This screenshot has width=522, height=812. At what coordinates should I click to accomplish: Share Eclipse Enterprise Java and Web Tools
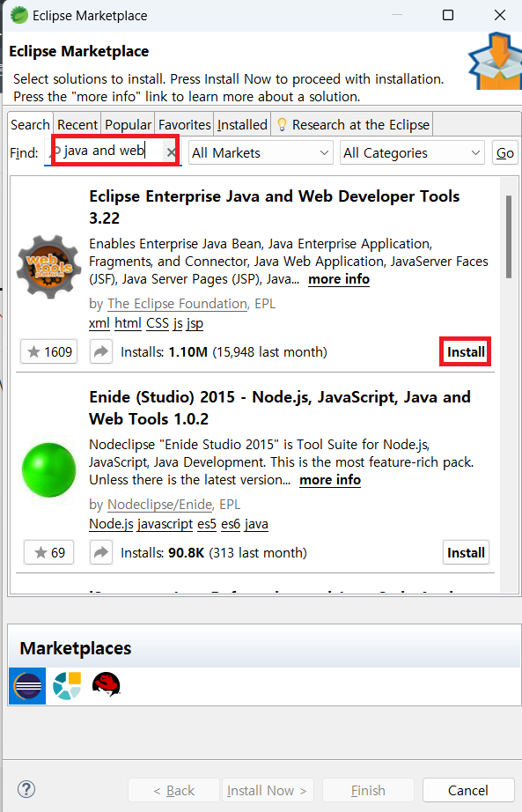click(x=101, y=351)
